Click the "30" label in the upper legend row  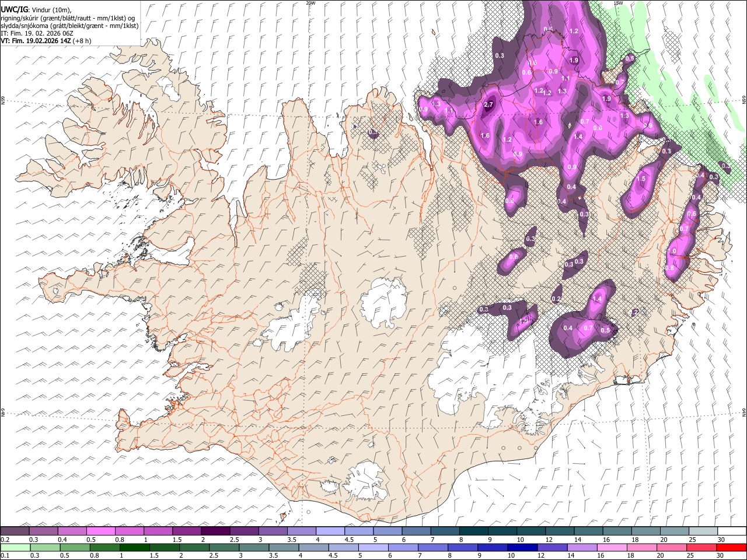tap(721, 540)
